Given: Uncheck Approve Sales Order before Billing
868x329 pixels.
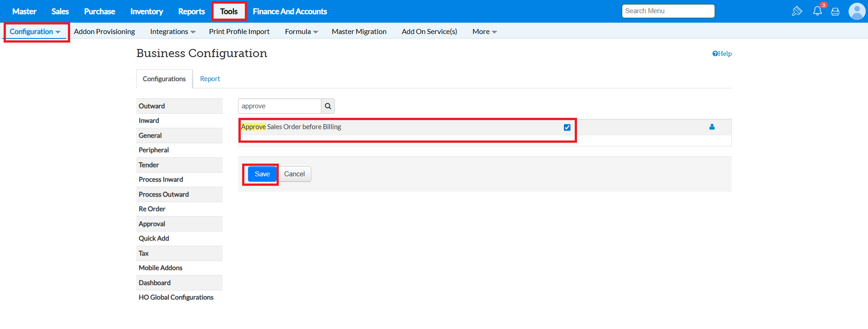Looking at the screenshot, I should [567, 127].
